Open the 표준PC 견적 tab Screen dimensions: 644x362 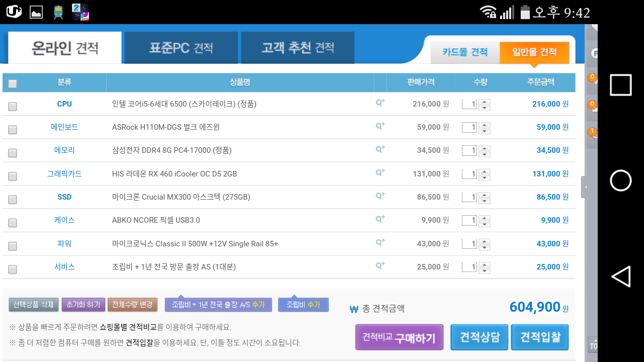[181, 48]
